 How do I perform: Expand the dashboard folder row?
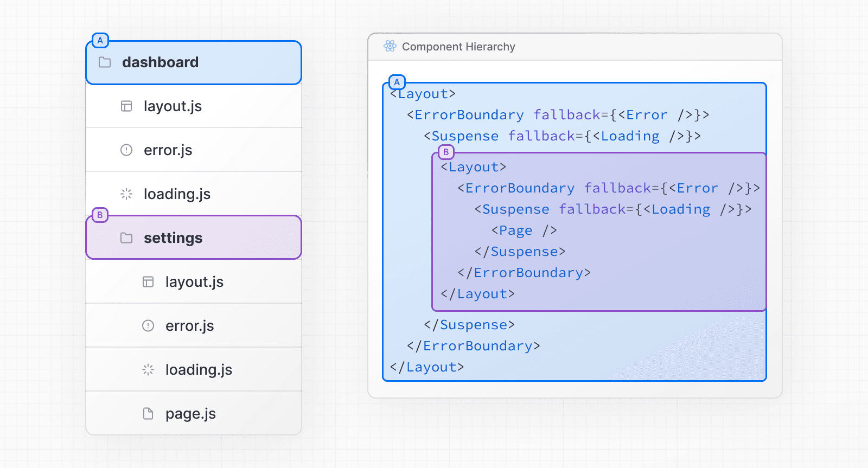194,63
